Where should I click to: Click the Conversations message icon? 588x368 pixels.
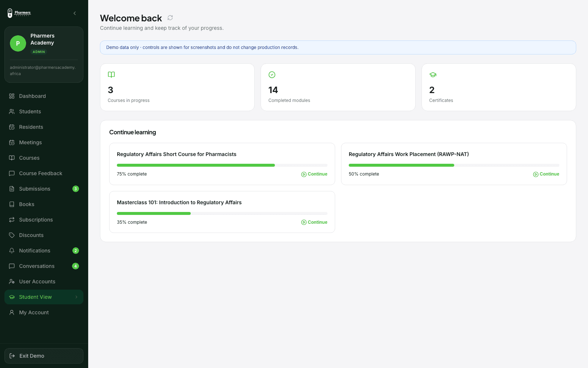[x=12, y=266]
